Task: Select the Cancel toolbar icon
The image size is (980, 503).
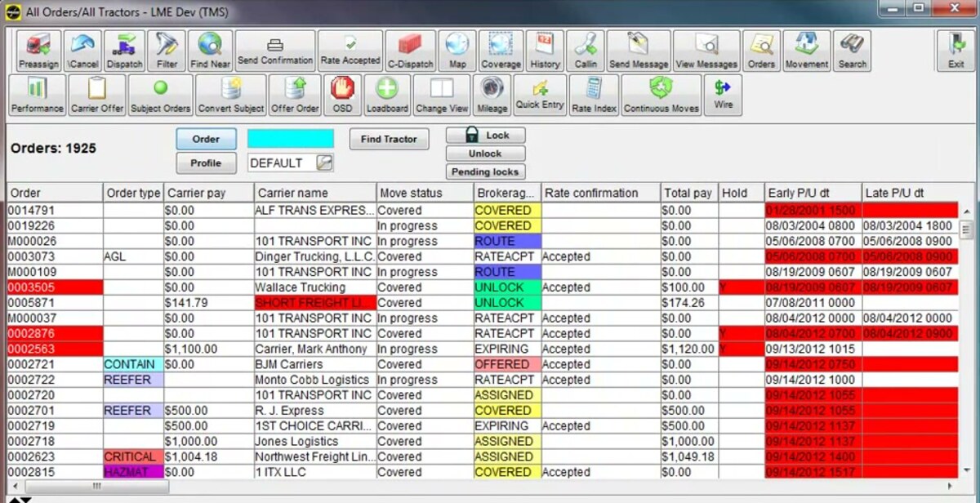Action: tap(82, 51)
